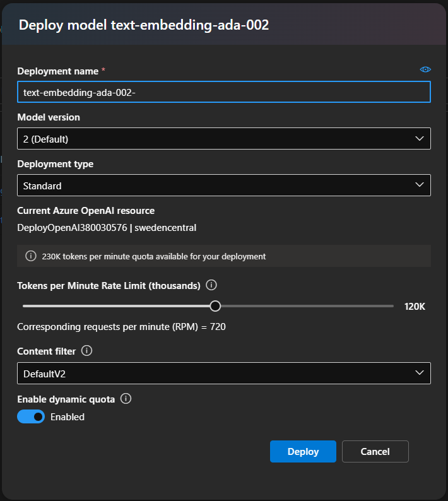Open the Deployment type dropdown
The width and height of the screenshot is (448, 501).
[223, 186]
